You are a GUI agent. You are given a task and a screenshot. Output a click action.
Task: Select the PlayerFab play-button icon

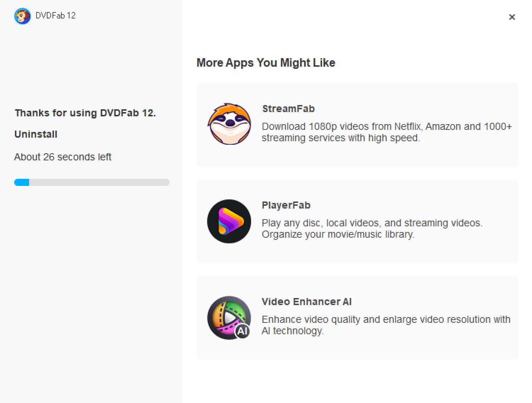(x=229, y=221)
